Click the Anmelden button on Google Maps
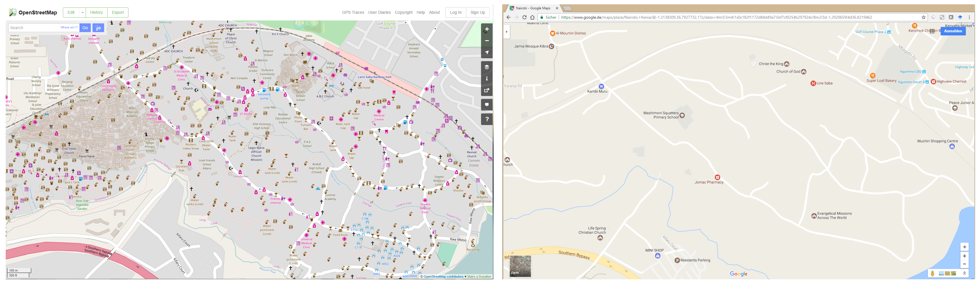 pos(953,31)
